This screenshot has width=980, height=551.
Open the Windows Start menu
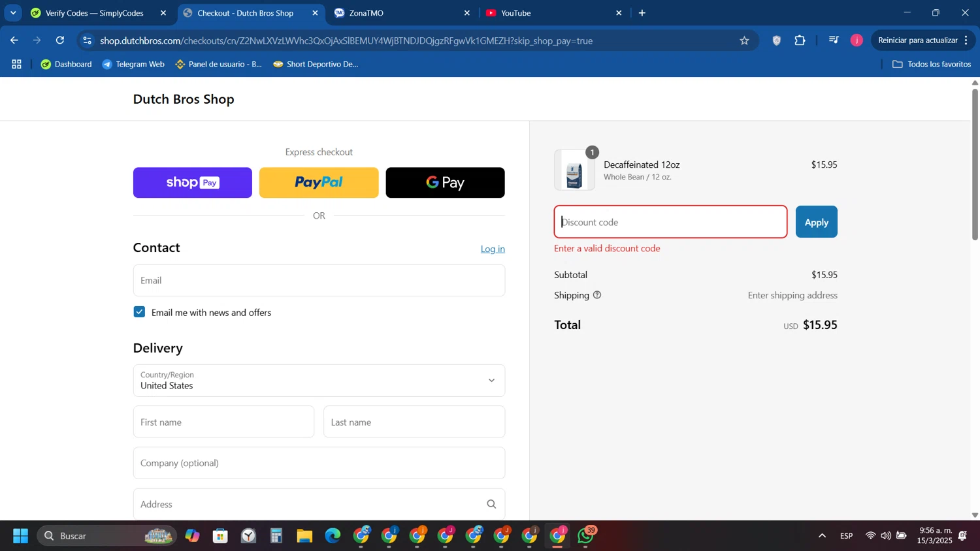(x=20, y=536)
